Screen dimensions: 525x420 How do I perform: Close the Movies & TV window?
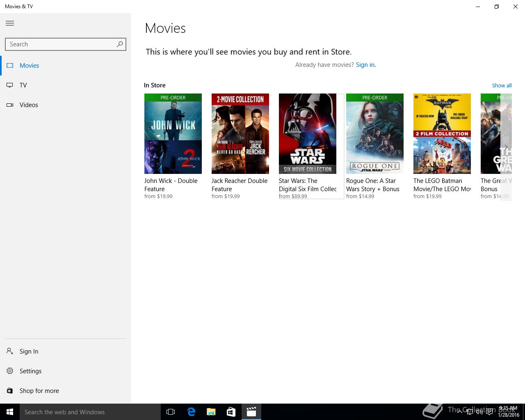tap(516, 7)
